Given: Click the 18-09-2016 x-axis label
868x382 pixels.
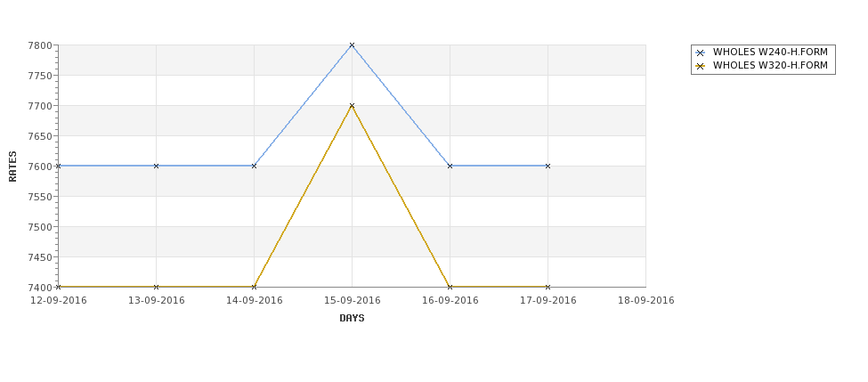Looking at the screenshot, I should coord(646,301).
